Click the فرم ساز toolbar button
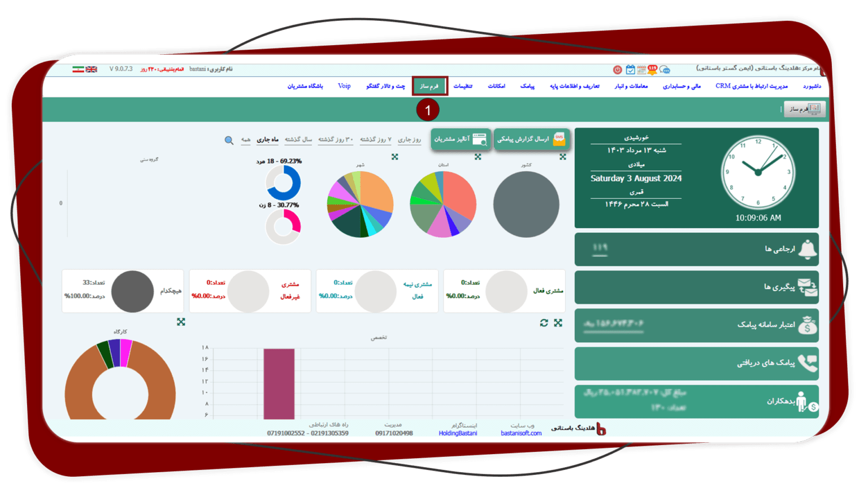Screen dimensions: 868x488 pyautogui.click(x=804, y=109)
